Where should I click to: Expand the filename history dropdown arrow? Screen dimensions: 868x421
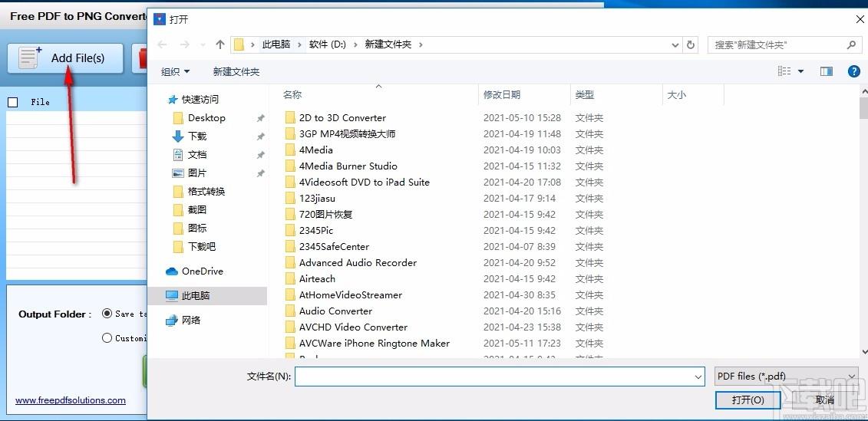point(698,377)
